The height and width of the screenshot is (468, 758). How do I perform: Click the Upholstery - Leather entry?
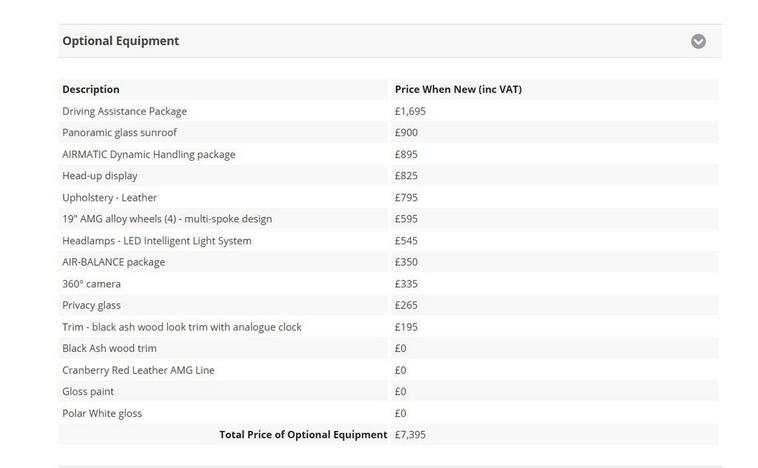tap(110, 198)
